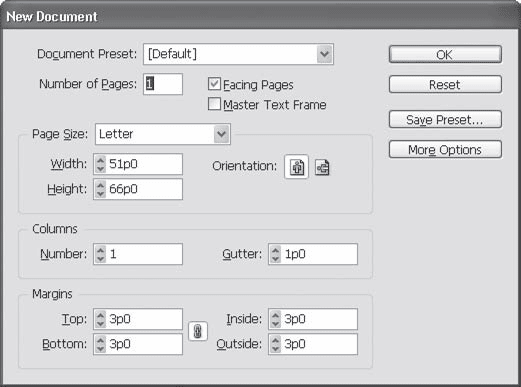
Task: Click the Gutter stepper arrows
Action: (275, 254)
